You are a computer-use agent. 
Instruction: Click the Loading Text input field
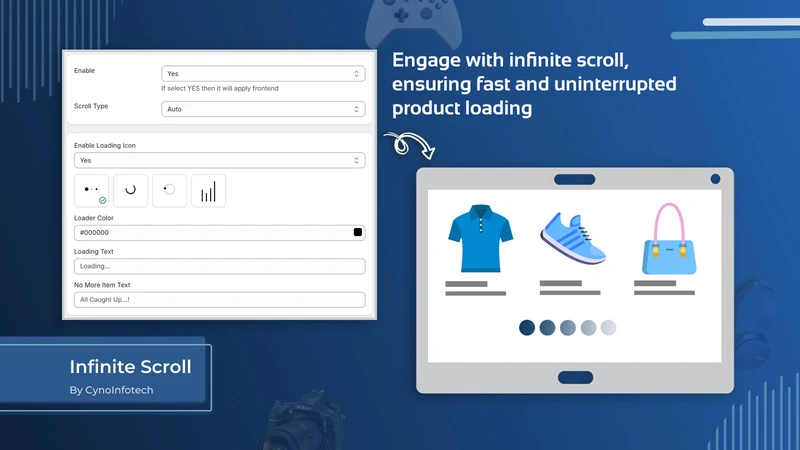pos(219,266)
